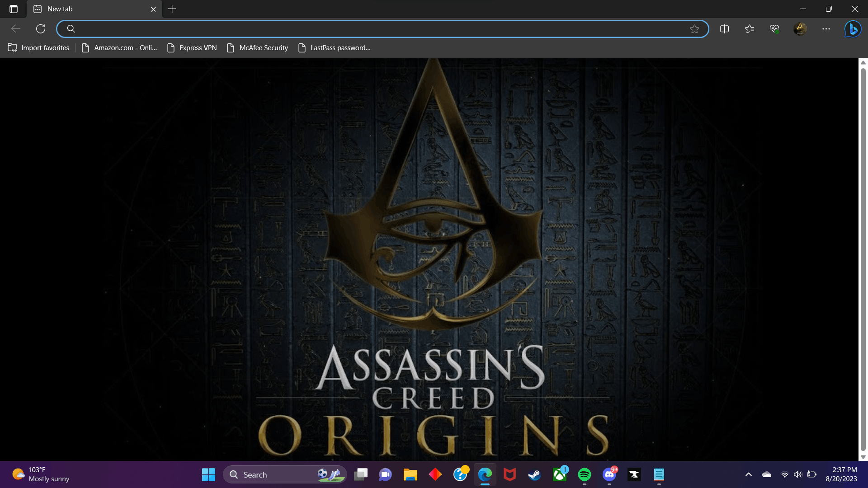The width and height of the screenshot is (868, 488).
Task: Open the Favorites list icon
Action: click(749, 29)
